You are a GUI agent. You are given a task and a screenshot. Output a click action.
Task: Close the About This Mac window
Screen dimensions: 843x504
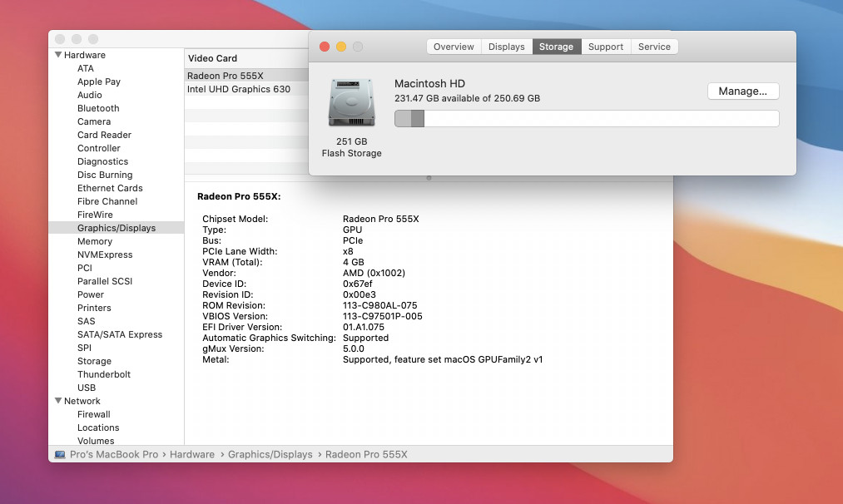pos(325,47)
